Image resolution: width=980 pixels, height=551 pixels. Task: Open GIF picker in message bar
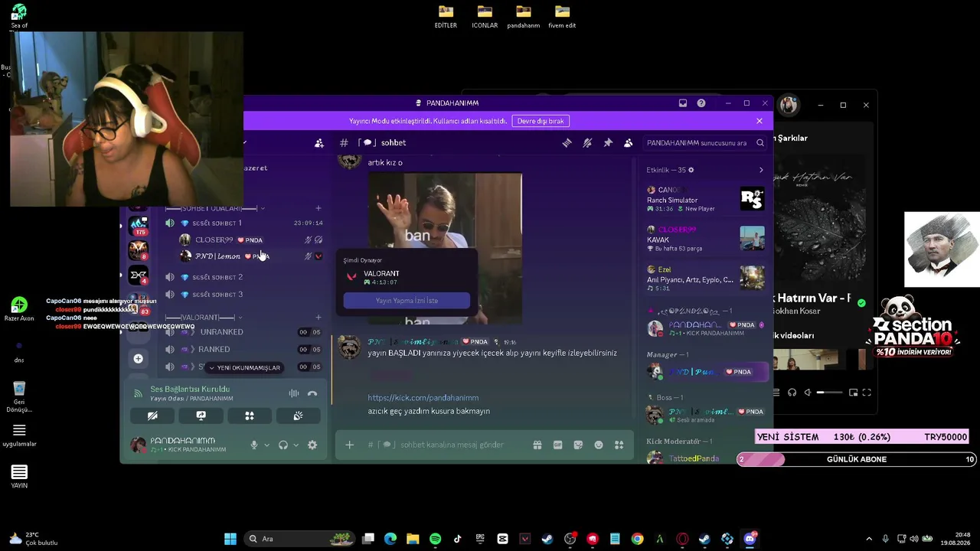coord(558,445)
